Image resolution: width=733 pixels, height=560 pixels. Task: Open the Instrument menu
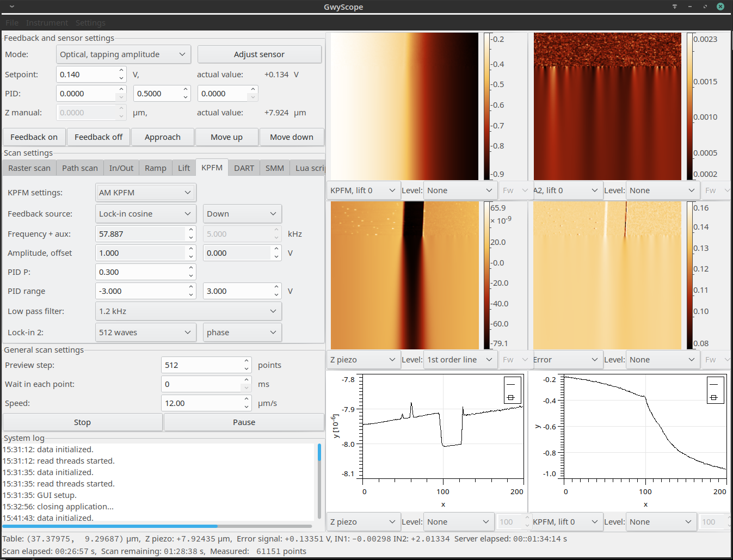coord(47,23)
